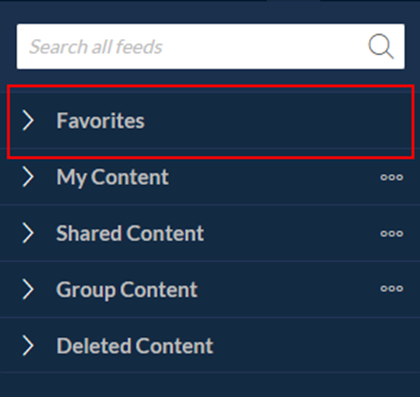The width and height of the screenshot is (420, 397).
Task: Open the Shared Content options ellipsis
Action: pyautogui.click(x=392, y=233)
